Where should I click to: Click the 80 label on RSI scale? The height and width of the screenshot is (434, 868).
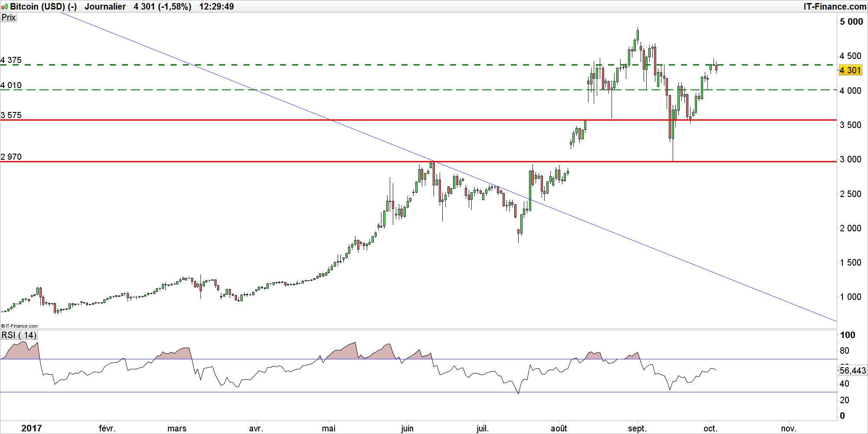click(x=845, y=351)
